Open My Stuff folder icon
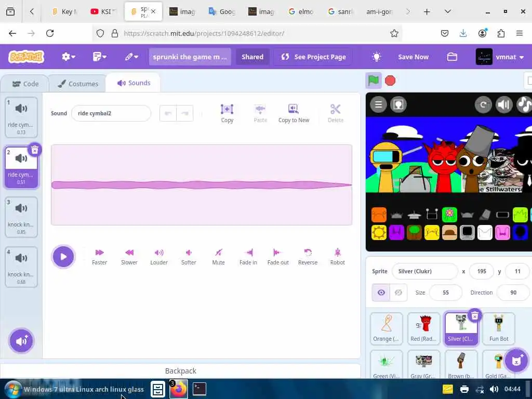 click(x=452, y=57)
